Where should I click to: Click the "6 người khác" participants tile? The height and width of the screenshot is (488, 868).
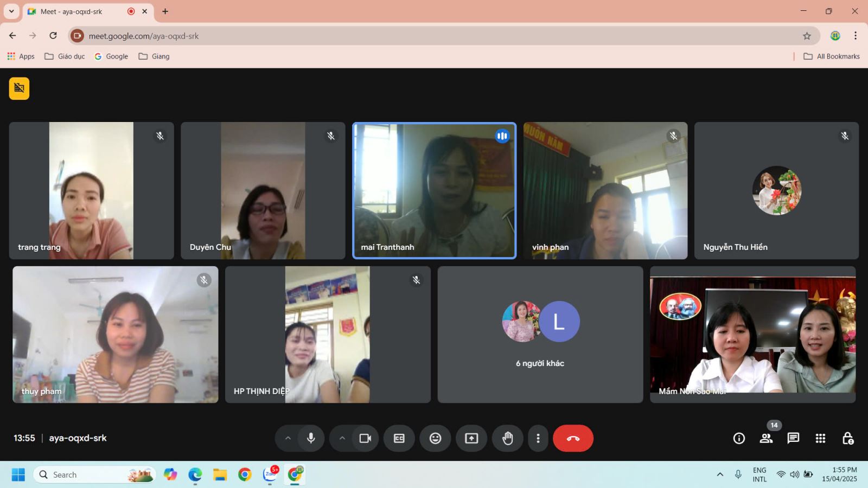(540, 335)
